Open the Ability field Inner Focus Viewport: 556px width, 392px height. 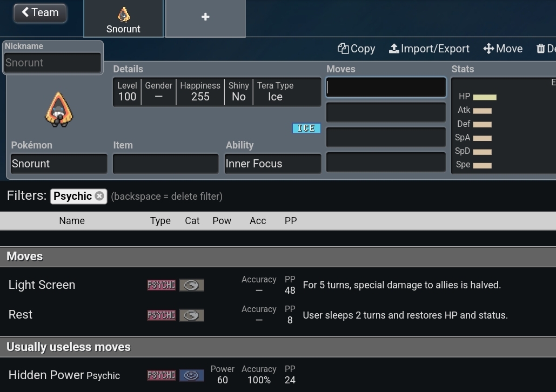coord(273,164)
